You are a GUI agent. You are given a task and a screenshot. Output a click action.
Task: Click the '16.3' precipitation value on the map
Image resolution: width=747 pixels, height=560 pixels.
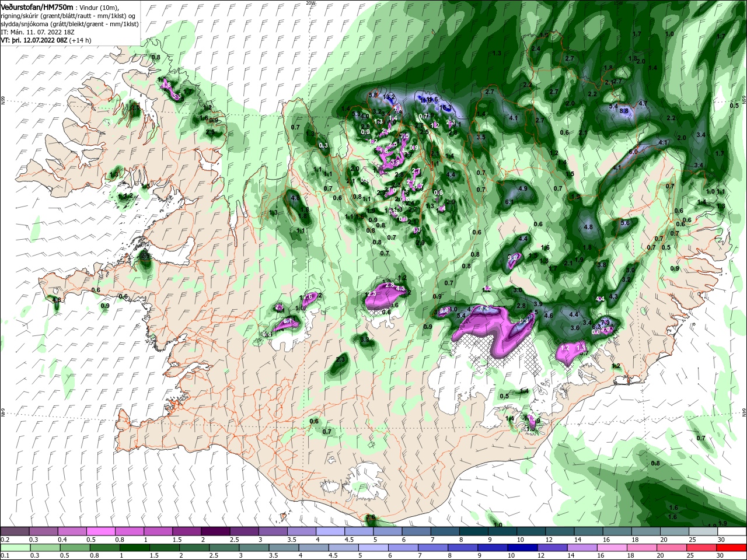tap(445, 108)
